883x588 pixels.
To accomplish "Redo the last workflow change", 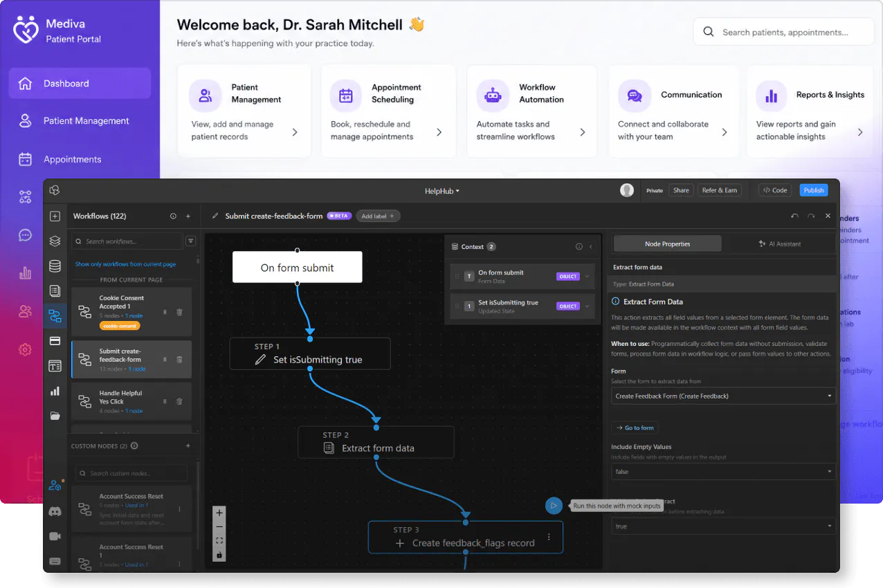I will coord(811,217).
